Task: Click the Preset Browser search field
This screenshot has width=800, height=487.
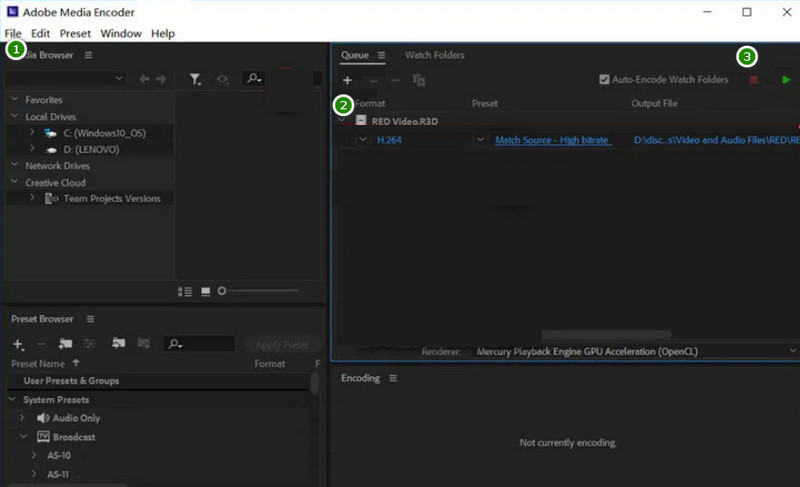Action: (x=199, y=344)
